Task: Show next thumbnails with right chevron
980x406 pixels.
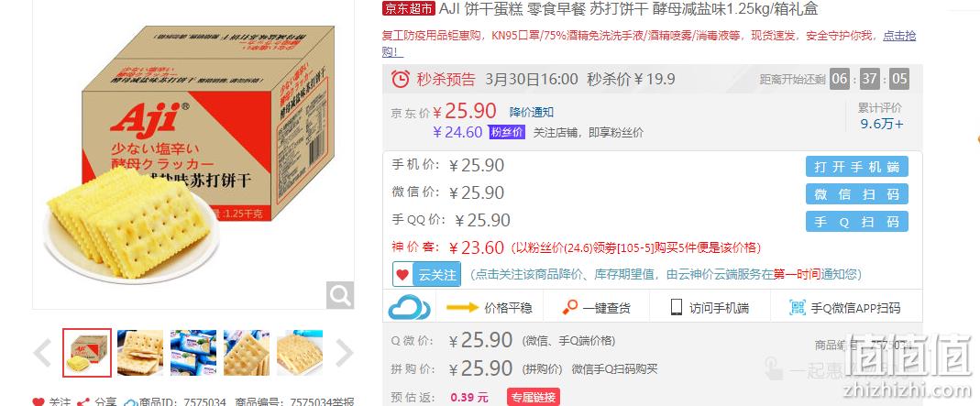Action: (345, 353)
